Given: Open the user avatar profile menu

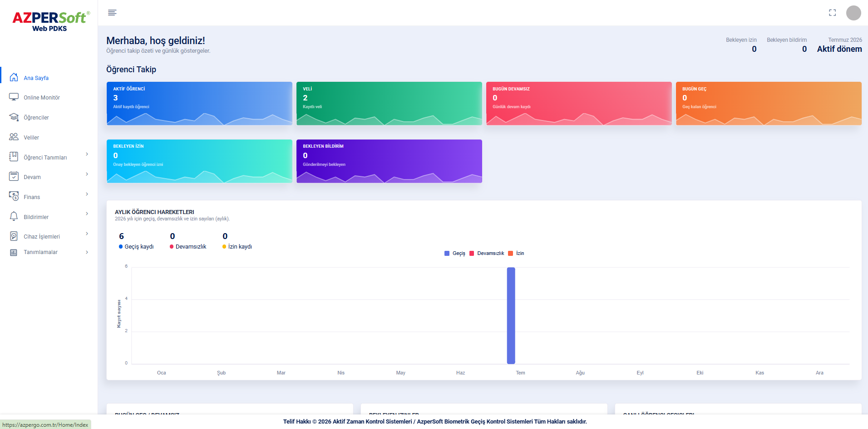Looking at the screenshot, I should pyautogui.click(x=853, y=13).
